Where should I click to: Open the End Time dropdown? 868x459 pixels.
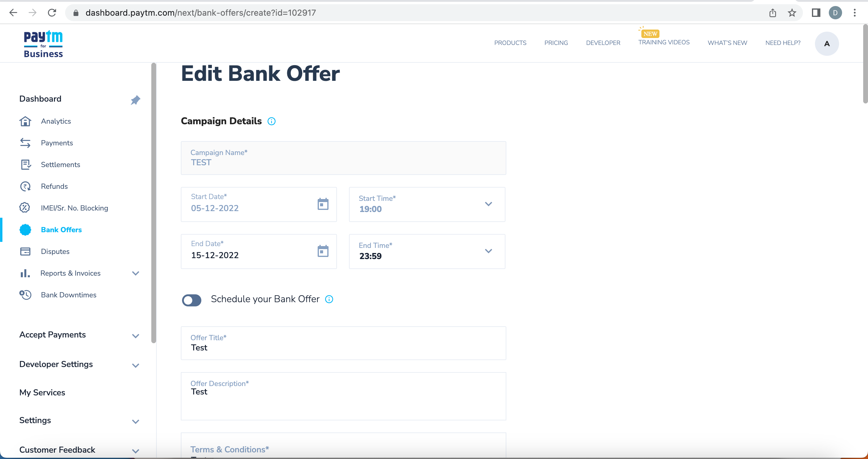click(x=488, y=251)
